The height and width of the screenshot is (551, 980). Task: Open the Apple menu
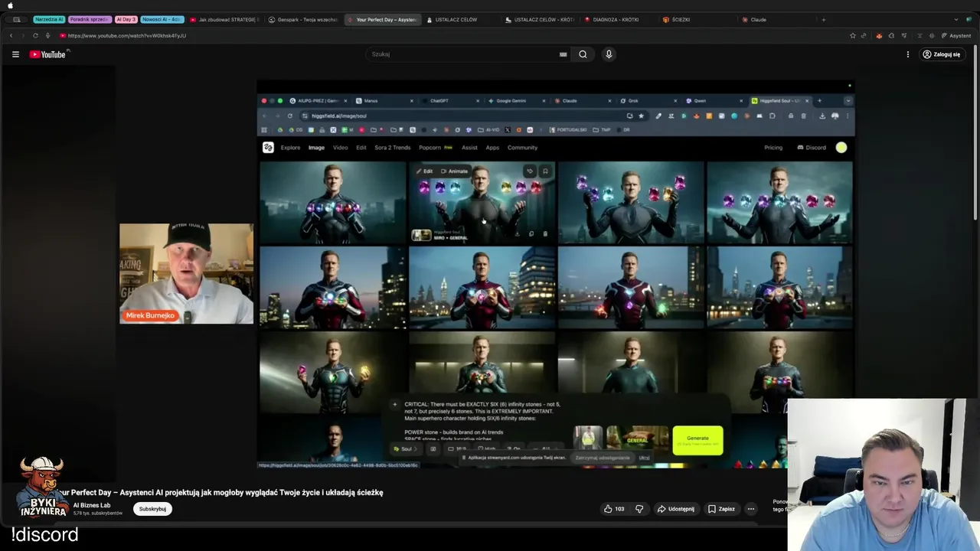coord(11,5)
